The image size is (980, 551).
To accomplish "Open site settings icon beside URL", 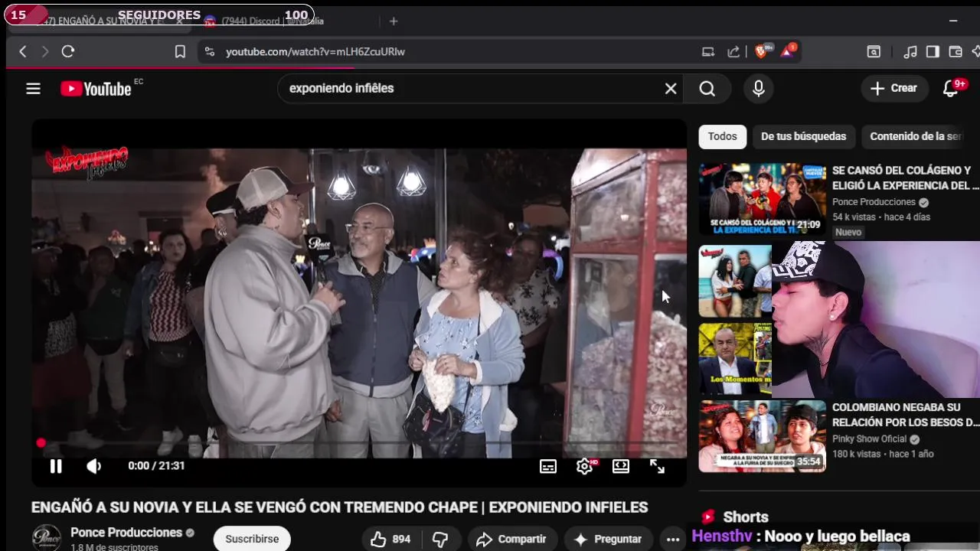I will pyautogui.click(x=210, y=51).
